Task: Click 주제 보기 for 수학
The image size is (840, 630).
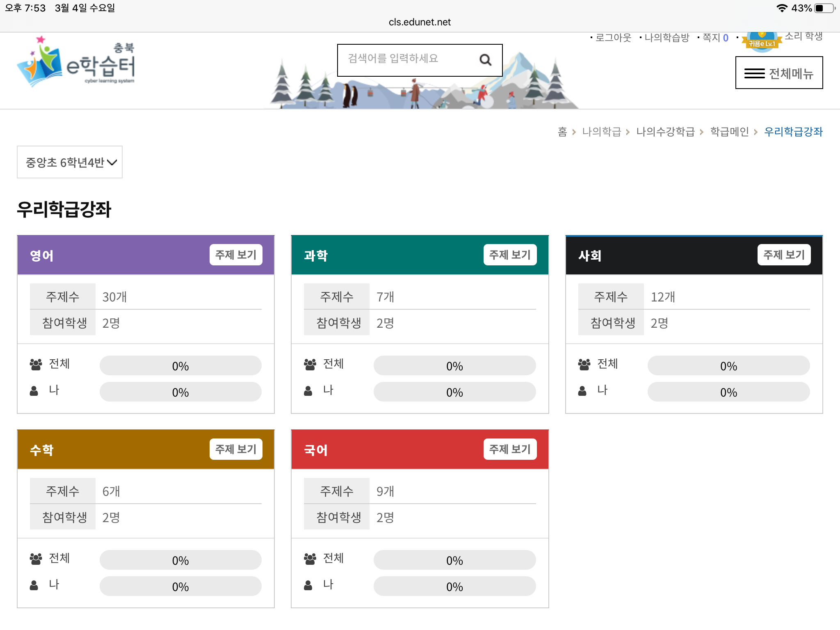Action: 236,449
